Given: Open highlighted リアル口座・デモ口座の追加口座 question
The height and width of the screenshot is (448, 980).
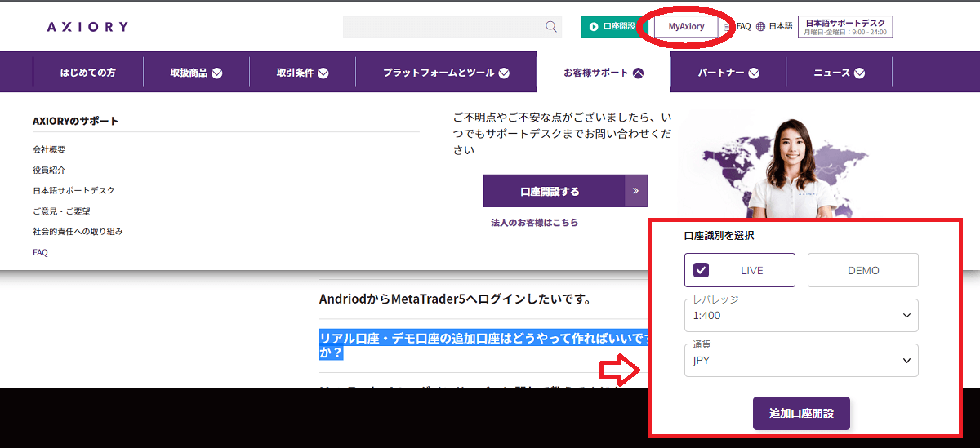Looking at the screenshot, I should [483, 345].
